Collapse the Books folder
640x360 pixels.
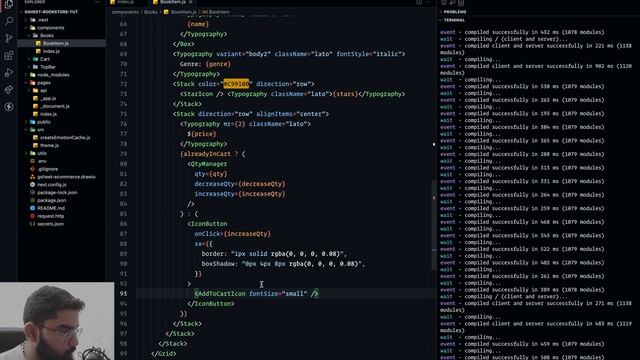[x=47, y=36]
